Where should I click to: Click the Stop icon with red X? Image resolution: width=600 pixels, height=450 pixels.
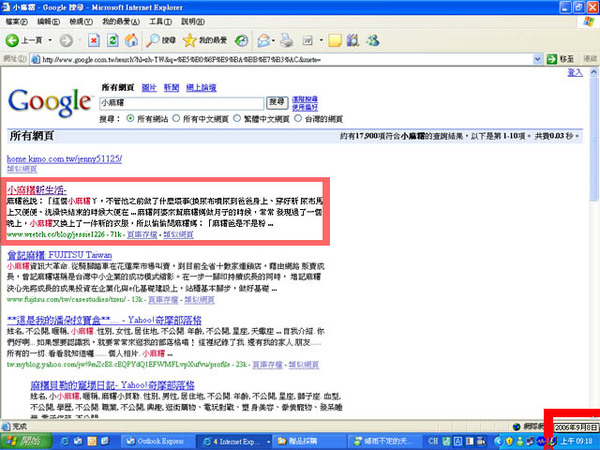pos(94,40)
